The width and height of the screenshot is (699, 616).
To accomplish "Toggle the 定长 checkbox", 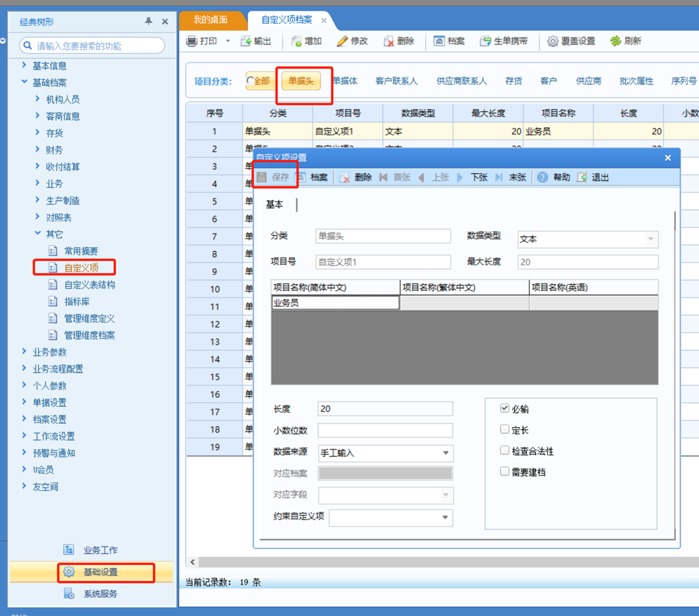I will [505, 429].
